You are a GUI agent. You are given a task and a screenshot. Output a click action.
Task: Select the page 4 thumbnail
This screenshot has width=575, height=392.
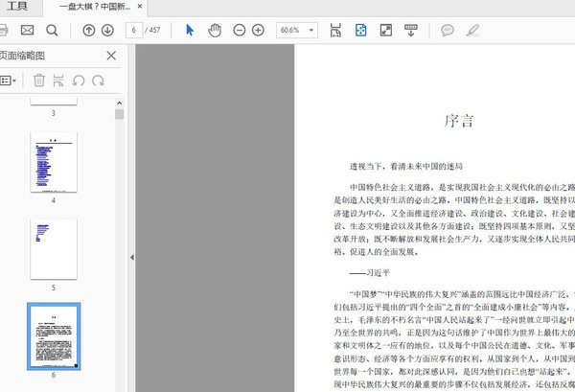pyautogui.click(x=53, y=162)
